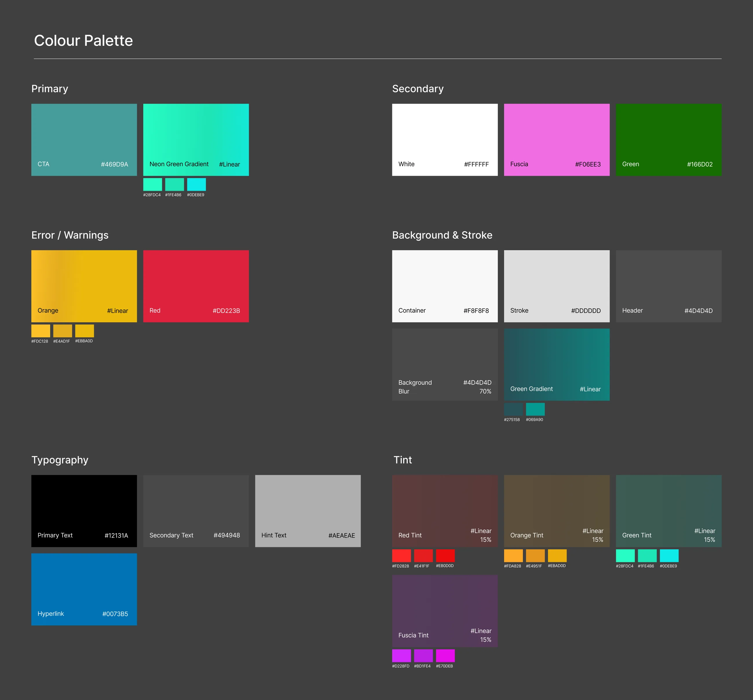This screenshot has height=700, width=753.
Task: Choose the Stroke grey swatch
Action: coord(557,286)
